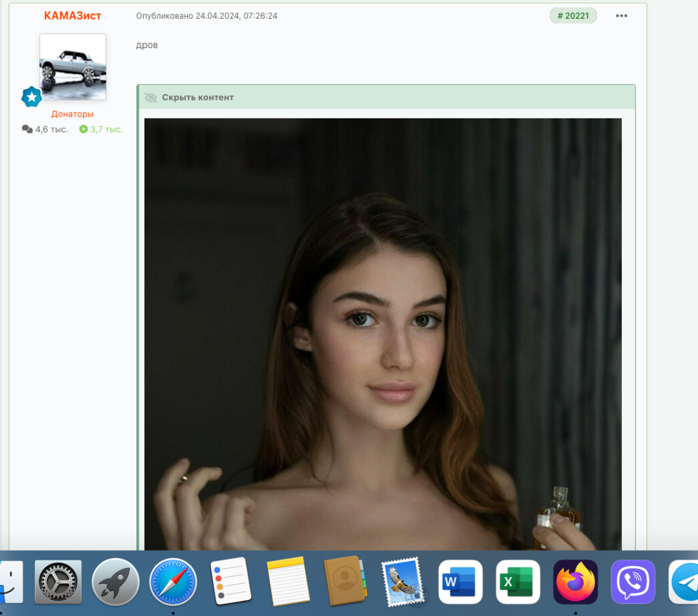Switch to Firefox in the Dock
Screen dimensions: 698x616
576,582
